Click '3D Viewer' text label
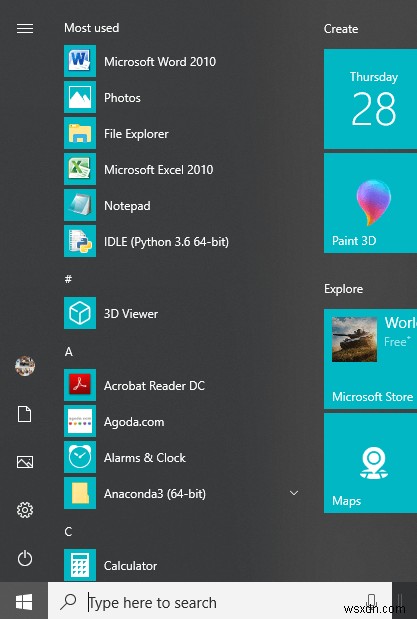 tap(131, 313)
